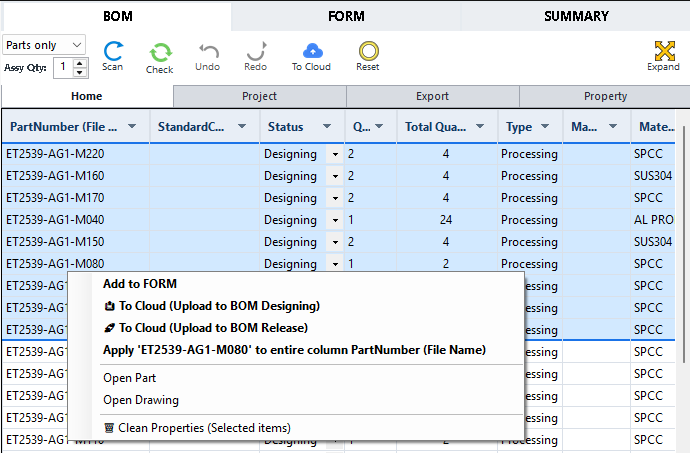Screen dimensions: 690x453
Task: Open Status dropdown for ET2539-AG1-M040
Action: pyautogui.click(x=335, y=220)
